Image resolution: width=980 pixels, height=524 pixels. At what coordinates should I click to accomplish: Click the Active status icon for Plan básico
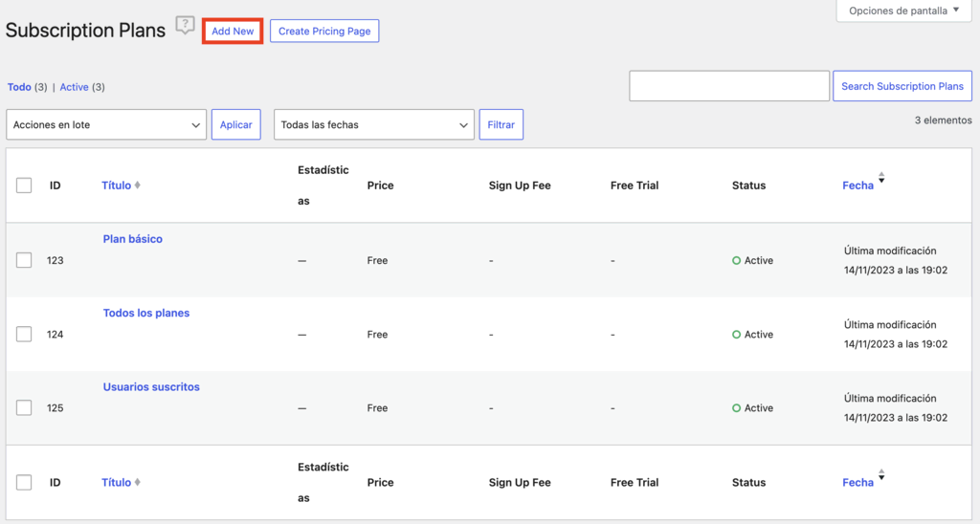[x=736, y=260]
